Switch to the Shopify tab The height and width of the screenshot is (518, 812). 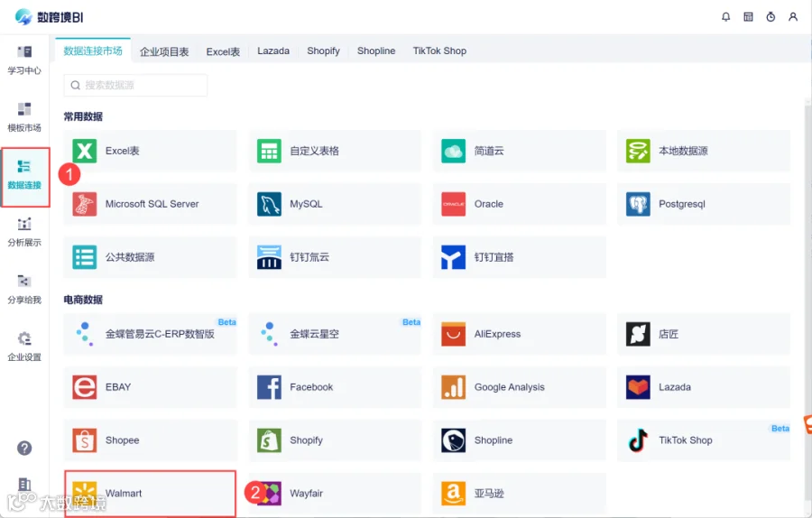pos(323,51)
